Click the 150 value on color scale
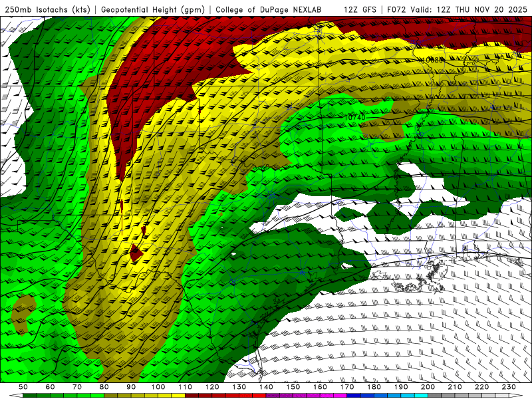532x399 pixels. [x=293, y=387]
